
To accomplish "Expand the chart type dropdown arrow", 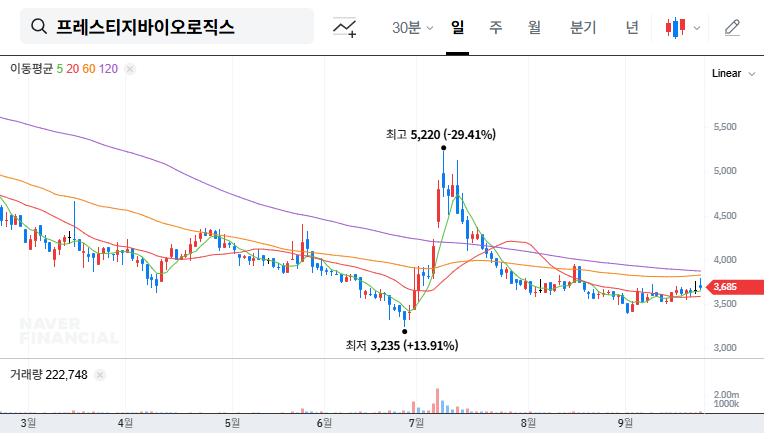I will (697, 28).
